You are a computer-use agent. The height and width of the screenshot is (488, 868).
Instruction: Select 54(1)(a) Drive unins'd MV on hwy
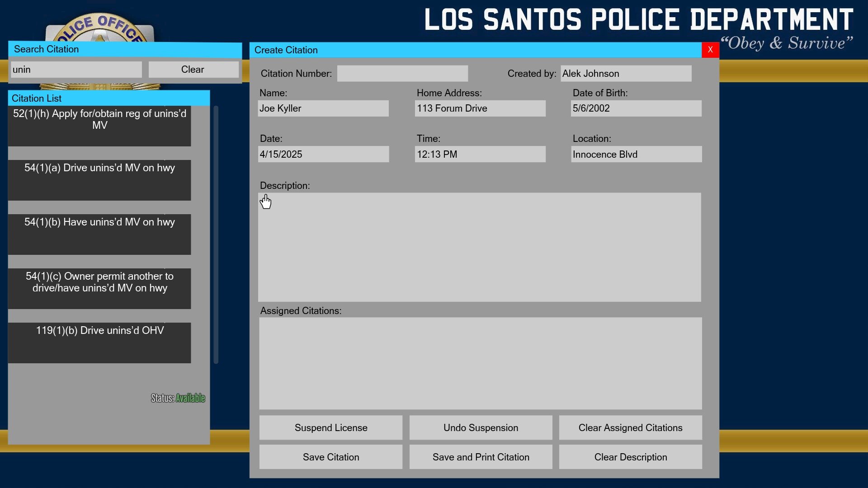pyautogui.click(x=99, y=180)
